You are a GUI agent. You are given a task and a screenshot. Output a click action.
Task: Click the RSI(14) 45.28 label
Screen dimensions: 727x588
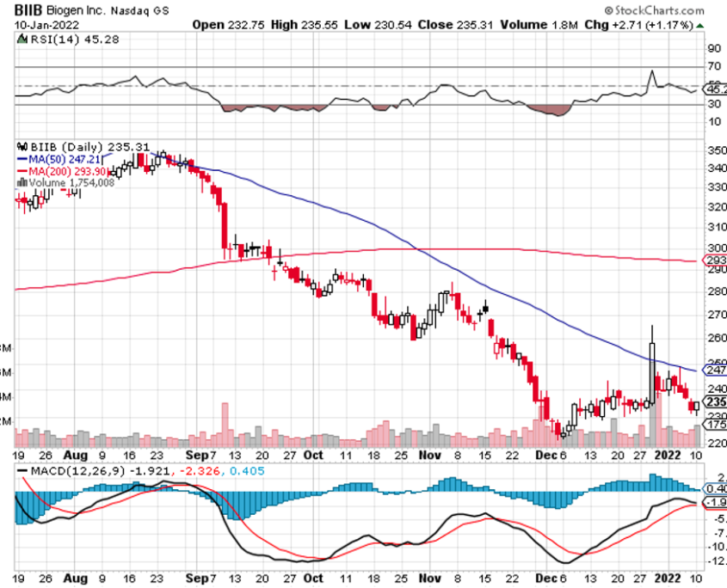click(75, 40)
